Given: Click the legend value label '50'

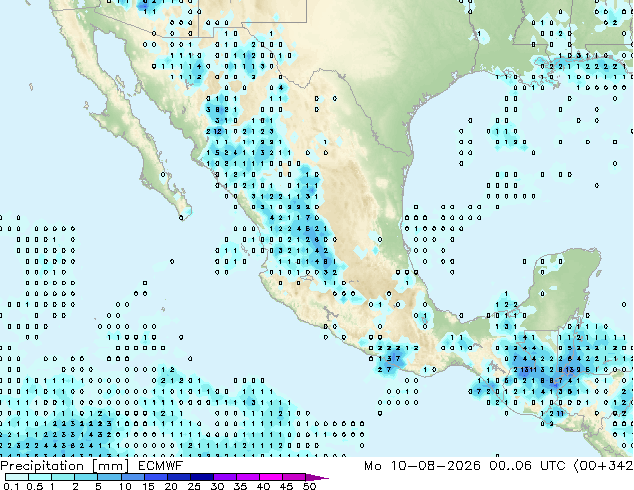Looking at the screenshot, I should [x=310, y=486].
